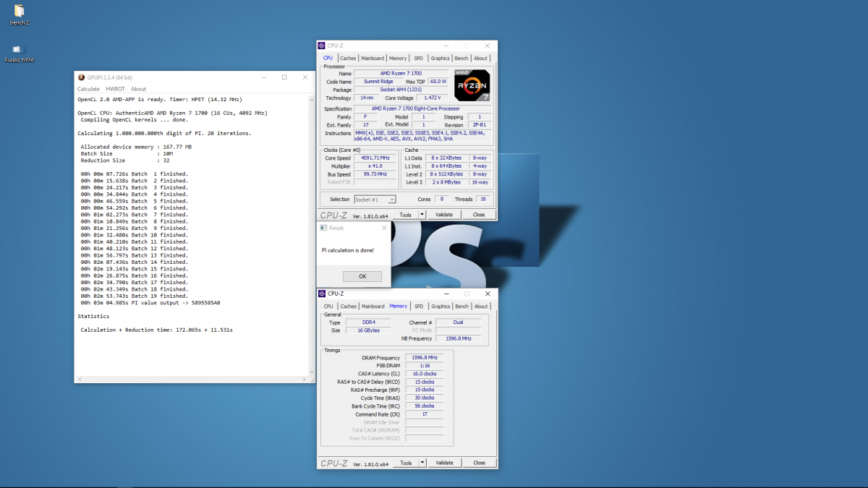The width and height of the screenshot is (868, 488).
Task: Click the 65.0 W Max TDP value
Action: [438, 82]
